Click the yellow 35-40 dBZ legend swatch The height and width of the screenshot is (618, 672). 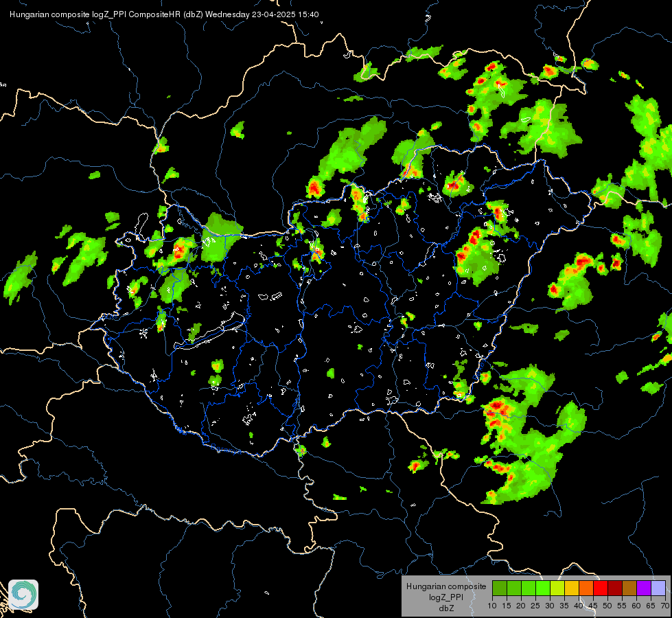[572, 588]
